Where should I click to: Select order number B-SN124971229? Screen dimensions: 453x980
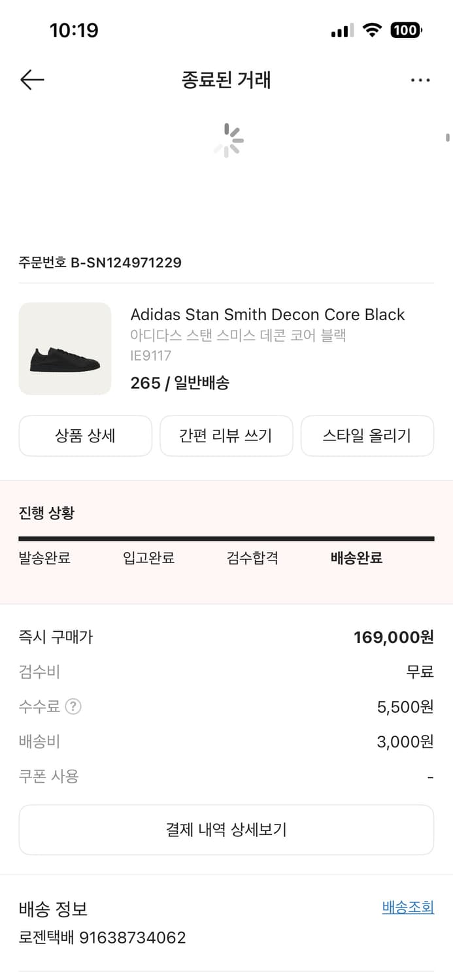99,263
